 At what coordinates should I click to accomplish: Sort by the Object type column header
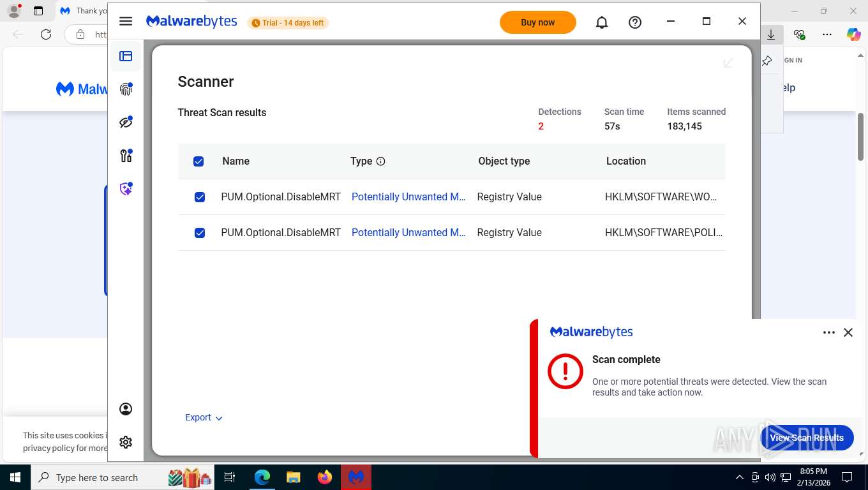click(x=504, y=161)
